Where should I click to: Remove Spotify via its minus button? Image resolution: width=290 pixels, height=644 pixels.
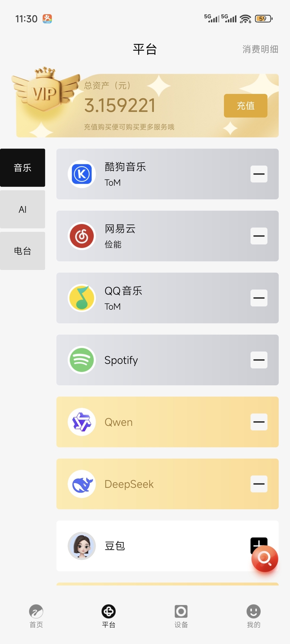tap(259, 360)
